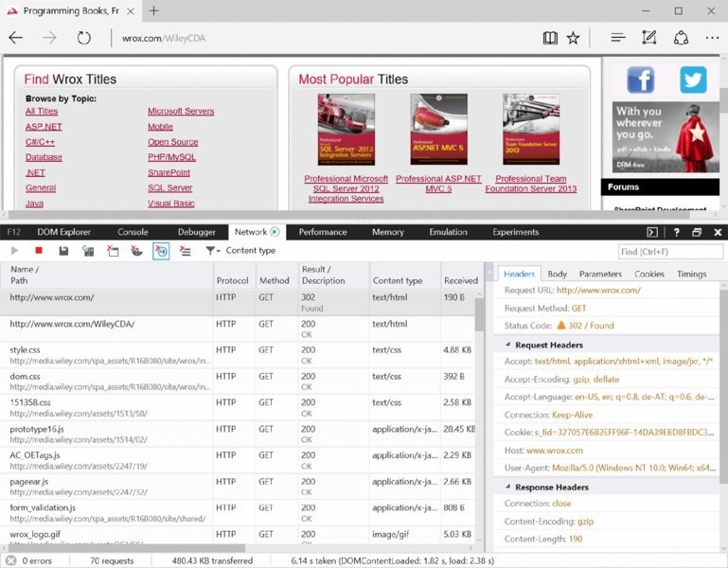Switch to the Experiments tab
Viewport: 728px width, 568px height.
point(515,232)
